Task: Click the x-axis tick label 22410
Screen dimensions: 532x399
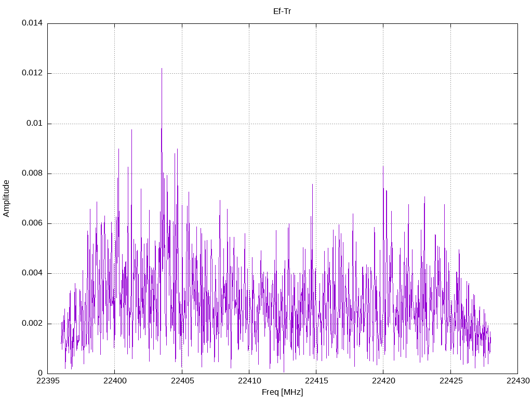Action: point(249,381)
